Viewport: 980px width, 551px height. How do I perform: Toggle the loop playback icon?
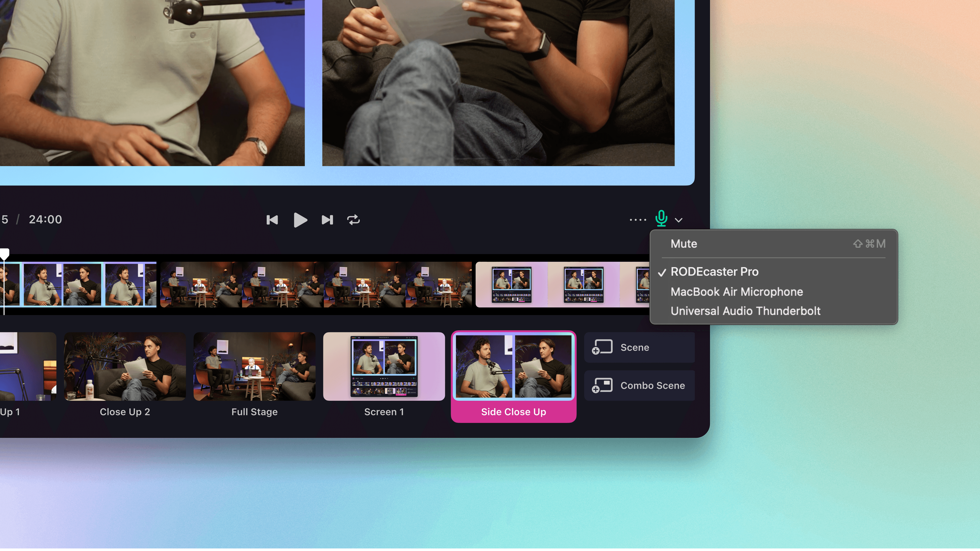point(353,220)
